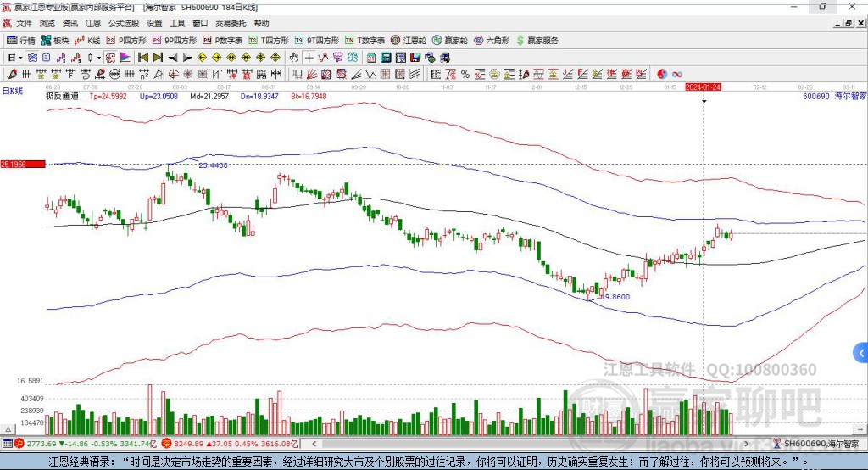
Task: Open the calendar date icon
Action: coord(371,58)
